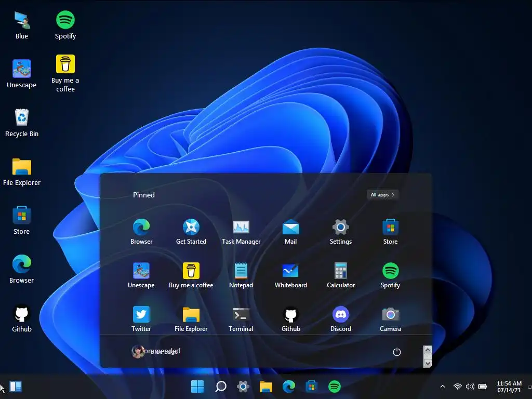The image size is (532, 399).
Task: Open Settings gear on the taskbar
Action: tap(243, 386)
